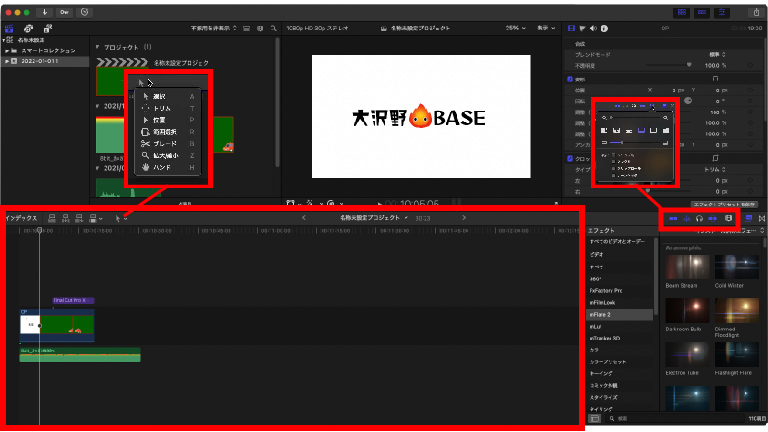Open the info inspector tab

pyautogui.click(x=604, y=28)
